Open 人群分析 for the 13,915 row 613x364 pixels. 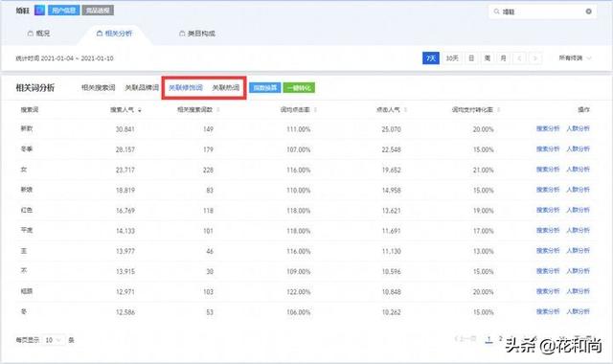(x=578, y=271)
